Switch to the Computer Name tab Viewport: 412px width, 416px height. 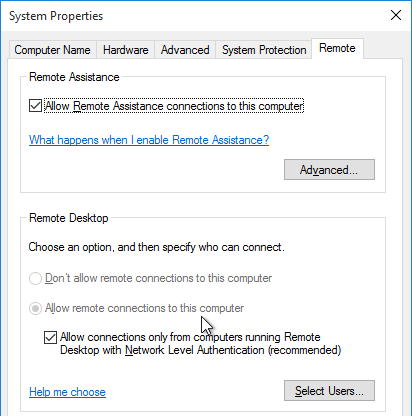pyautogui.click(x=52, y=50)
